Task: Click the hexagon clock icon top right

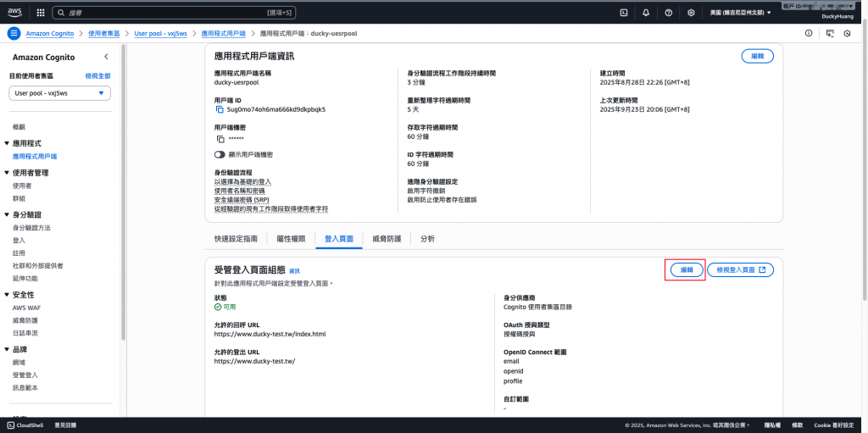Action: [x=847, y=33]
